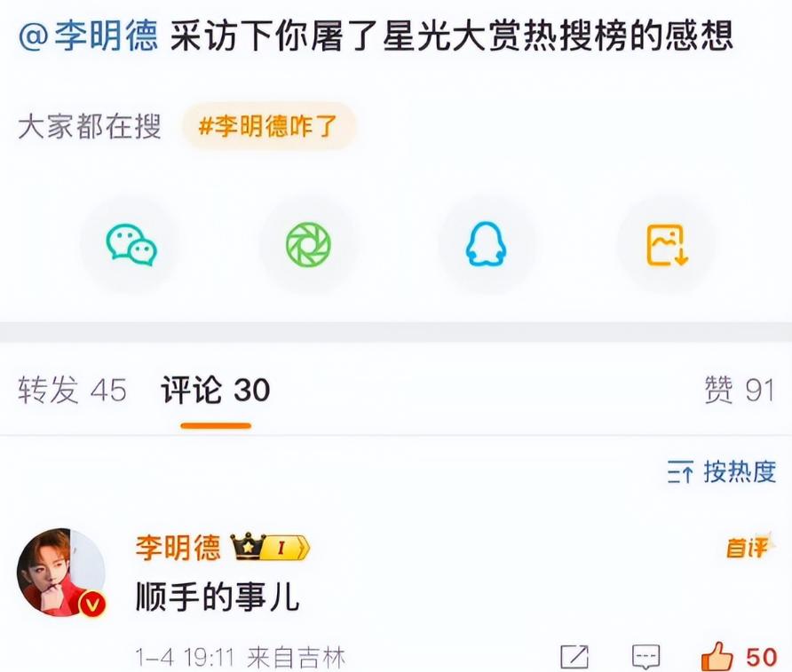This screenshot has width=792, height=672.
Task: Select the 评论 30 tab
Action: click(x=216, y=390)
